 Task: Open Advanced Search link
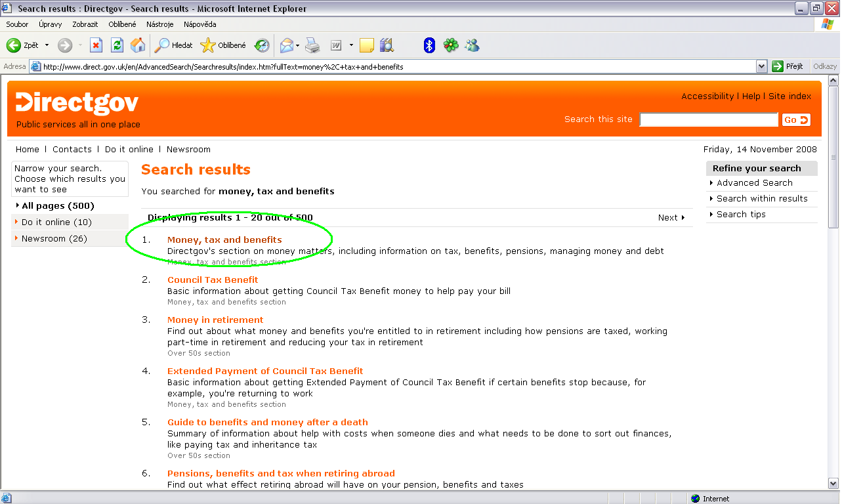(x=755, y=182)
